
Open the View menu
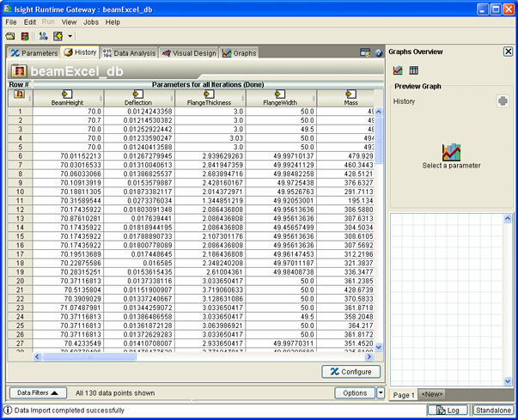click(x=69, y=22)
